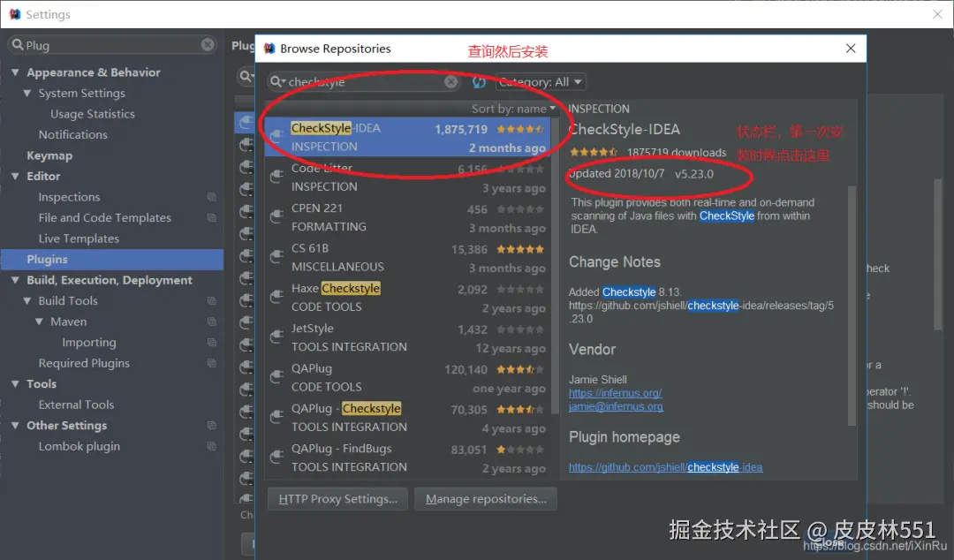This screenshot has width=954, height=560.
Task: Click the copy icon beside File and Code Templates
Action: [x=211, y=217]
